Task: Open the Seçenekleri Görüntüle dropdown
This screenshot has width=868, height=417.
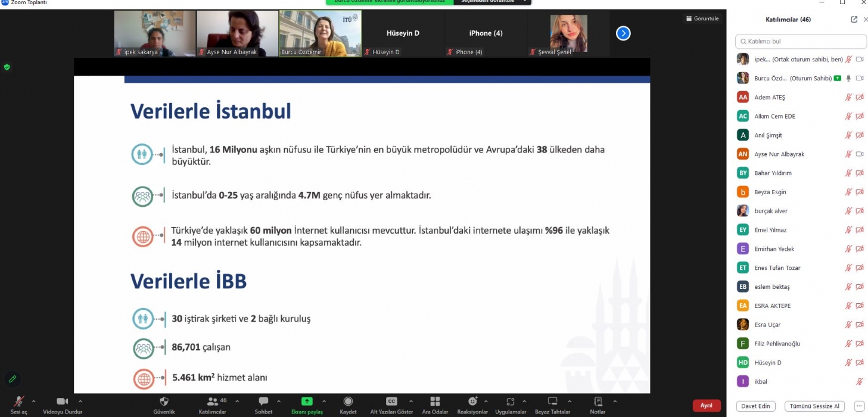Action: click(x=492, y=2)
